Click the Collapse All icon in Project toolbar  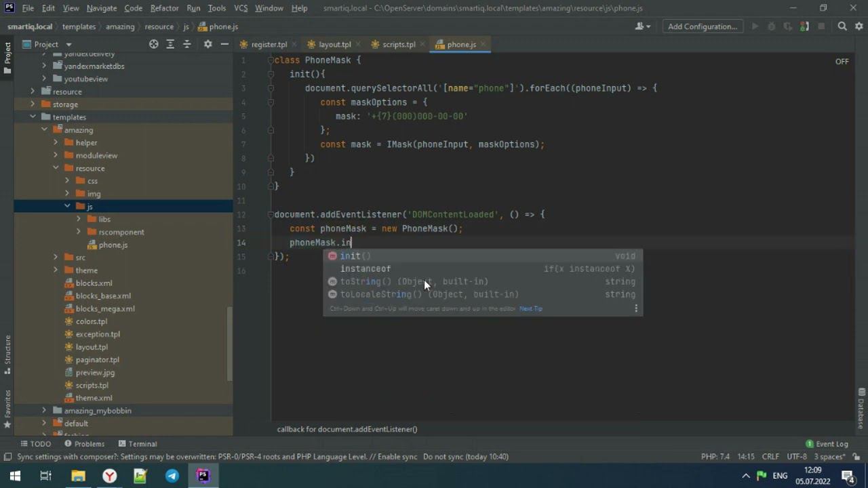[187, 44]
